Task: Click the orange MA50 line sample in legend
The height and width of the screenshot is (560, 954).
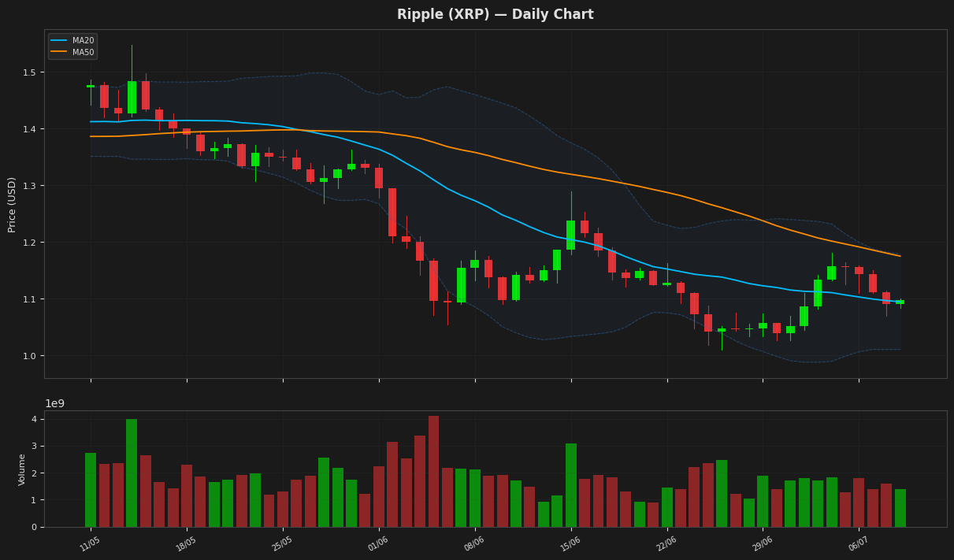Action: 60,52
